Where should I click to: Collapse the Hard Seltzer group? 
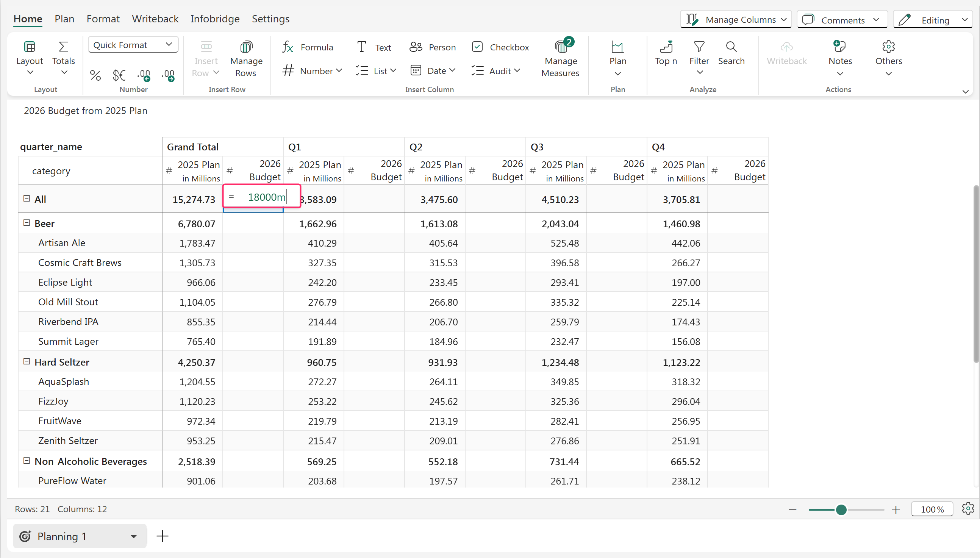(x=27, y=361)
